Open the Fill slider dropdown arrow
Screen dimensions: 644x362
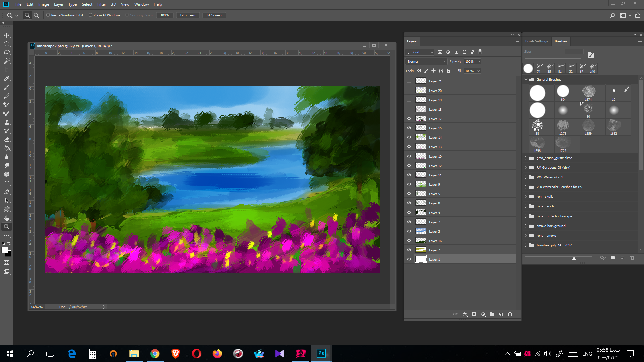tap(479, 71)
